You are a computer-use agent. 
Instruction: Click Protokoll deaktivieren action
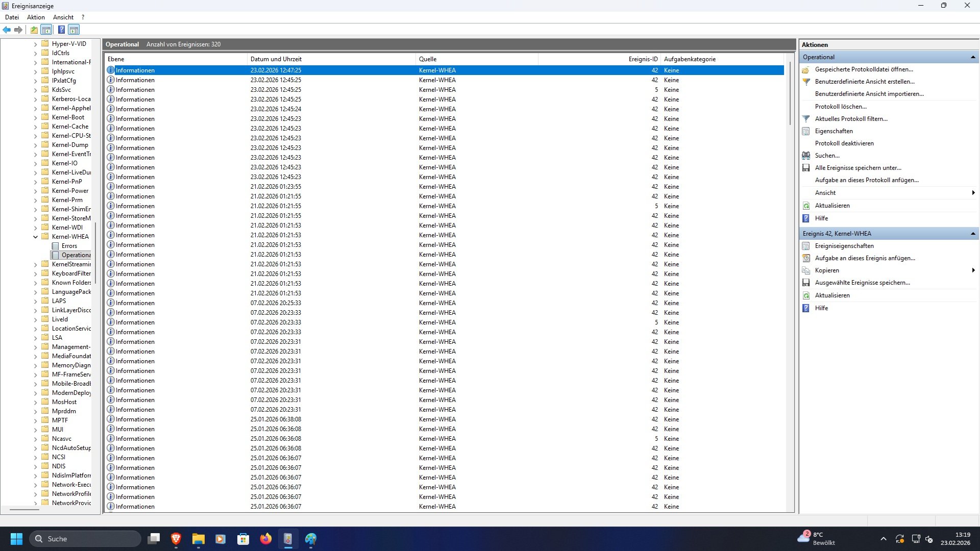point(844,143)
